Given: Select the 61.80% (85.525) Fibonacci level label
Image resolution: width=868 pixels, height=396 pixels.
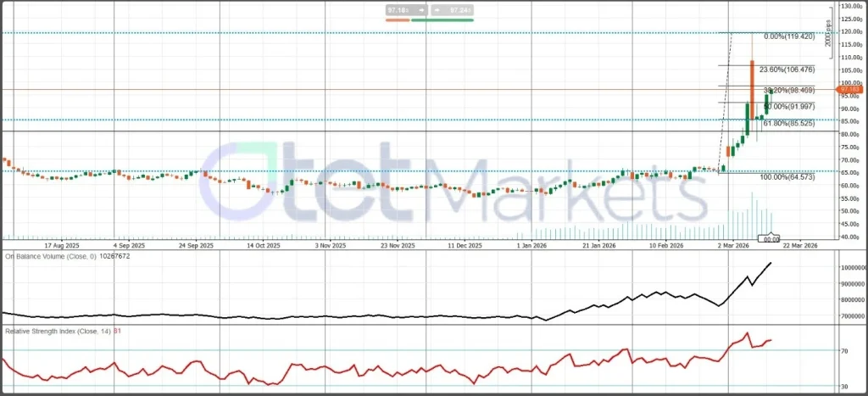Looking at the screenshot, I should (x=789, y=124).
